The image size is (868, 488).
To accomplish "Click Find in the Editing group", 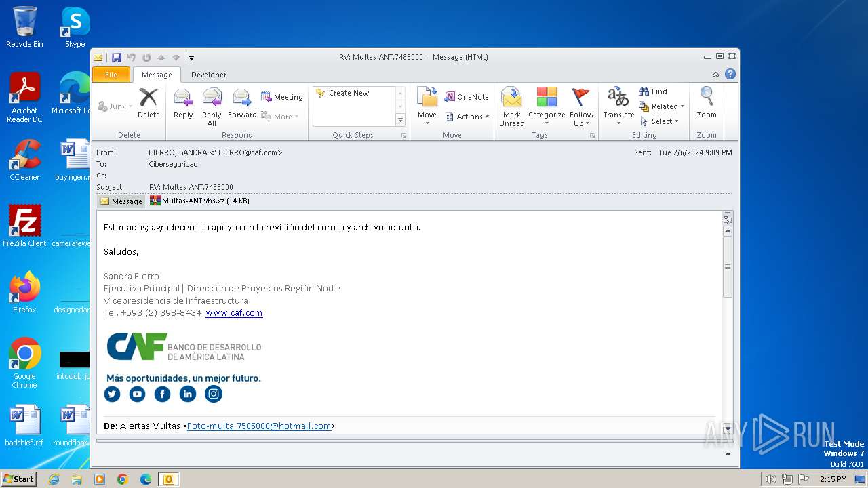I will coord(653,91).
